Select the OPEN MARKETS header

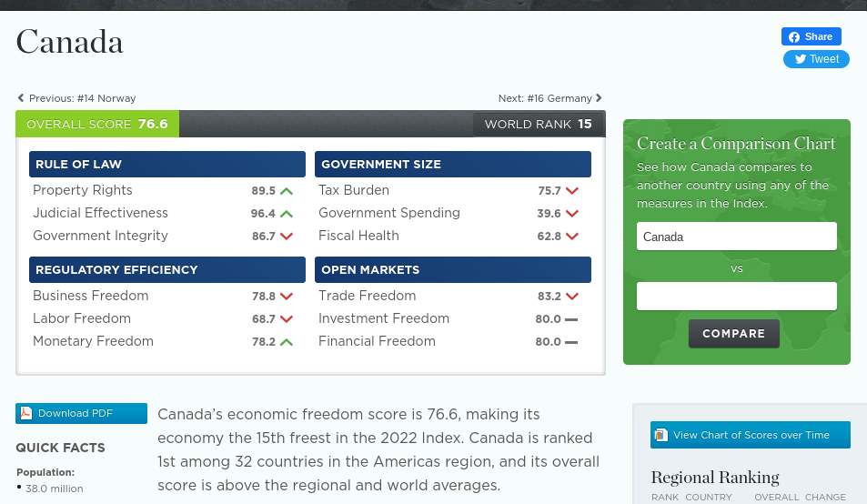tap(453, 269)
